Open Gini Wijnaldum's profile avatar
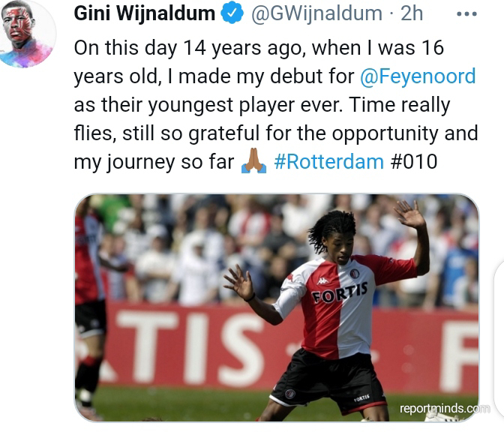 (x=27, y=33)
